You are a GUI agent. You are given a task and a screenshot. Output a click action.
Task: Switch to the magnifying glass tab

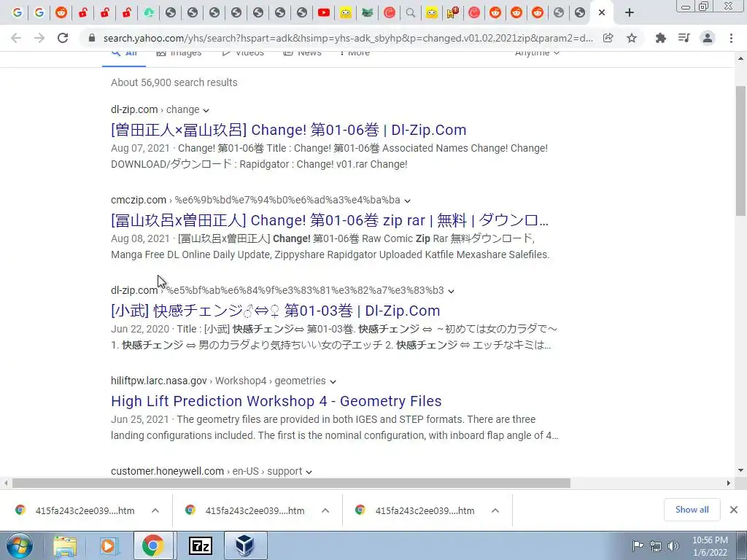(x=410, y=13)
